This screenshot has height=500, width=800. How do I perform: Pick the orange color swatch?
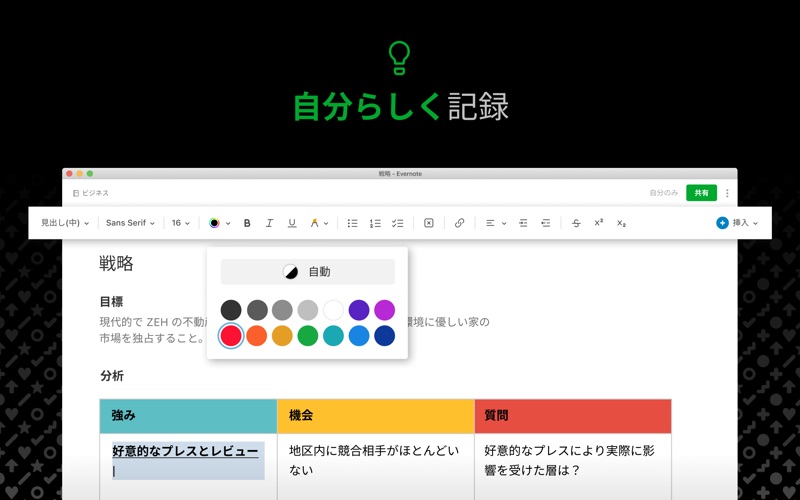pyautogui.click(x=257, y=336)
